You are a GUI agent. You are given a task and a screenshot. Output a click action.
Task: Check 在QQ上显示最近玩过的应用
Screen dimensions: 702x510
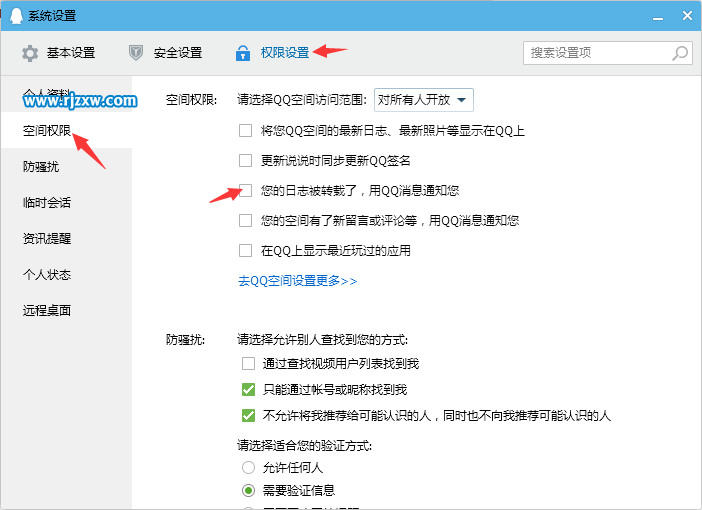pyautogui.click(x=245, y=250)
